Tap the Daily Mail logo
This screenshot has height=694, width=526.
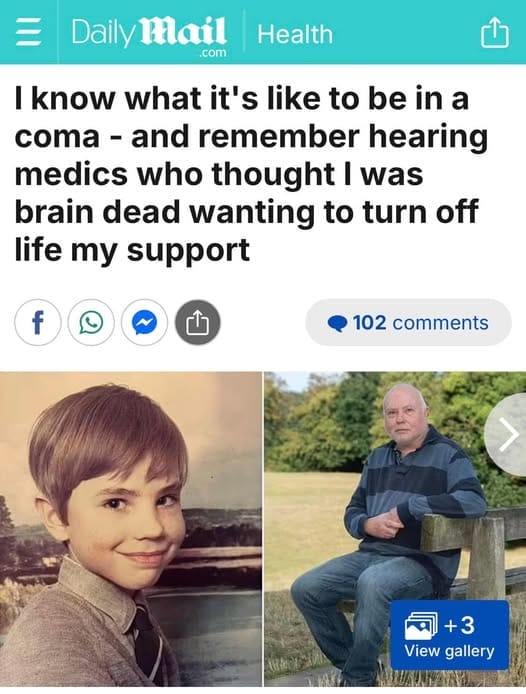tap(149, 35)
